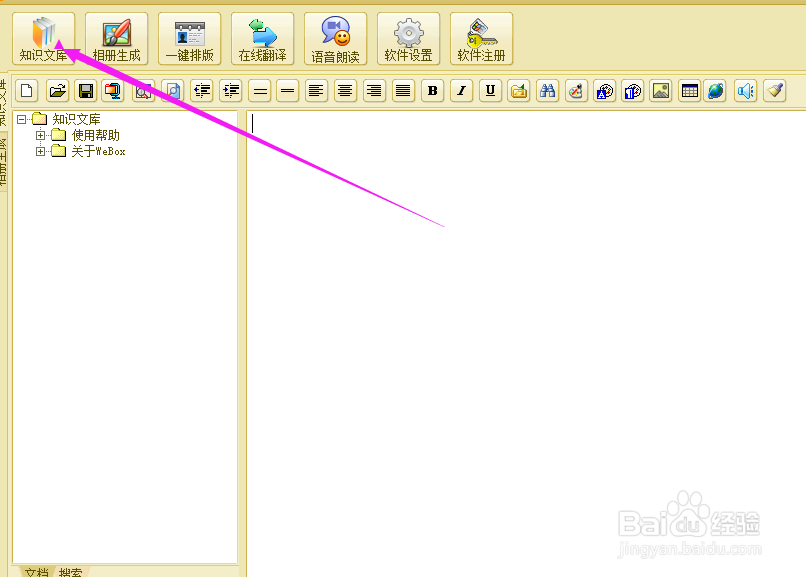The width and height of the screenshot is (806, 577).
Task: Create a new blank document
Action: coord(27,91)
